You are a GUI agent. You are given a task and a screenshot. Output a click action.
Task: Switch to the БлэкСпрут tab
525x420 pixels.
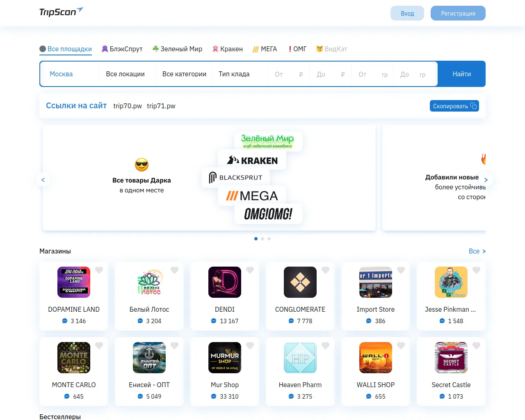(x=122, y=49)
